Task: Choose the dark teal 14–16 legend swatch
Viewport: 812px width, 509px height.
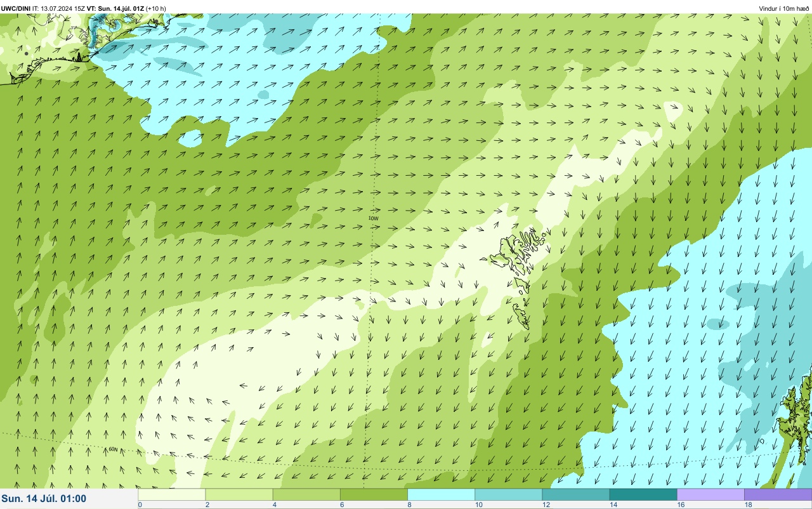Action: (x=643, y=494)
